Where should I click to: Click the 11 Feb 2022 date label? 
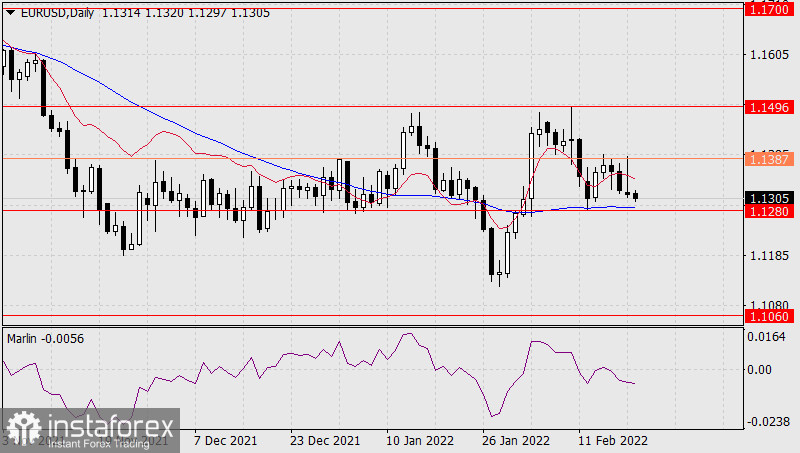(x=613, y=440)
